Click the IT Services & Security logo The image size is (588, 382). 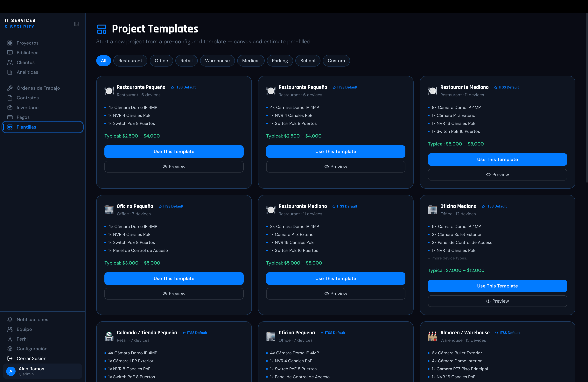click(20, 24)
